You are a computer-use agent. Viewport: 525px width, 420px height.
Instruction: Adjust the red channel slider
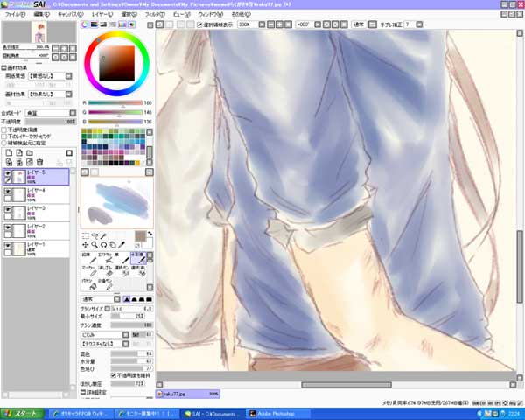click(x=115, y=103)
